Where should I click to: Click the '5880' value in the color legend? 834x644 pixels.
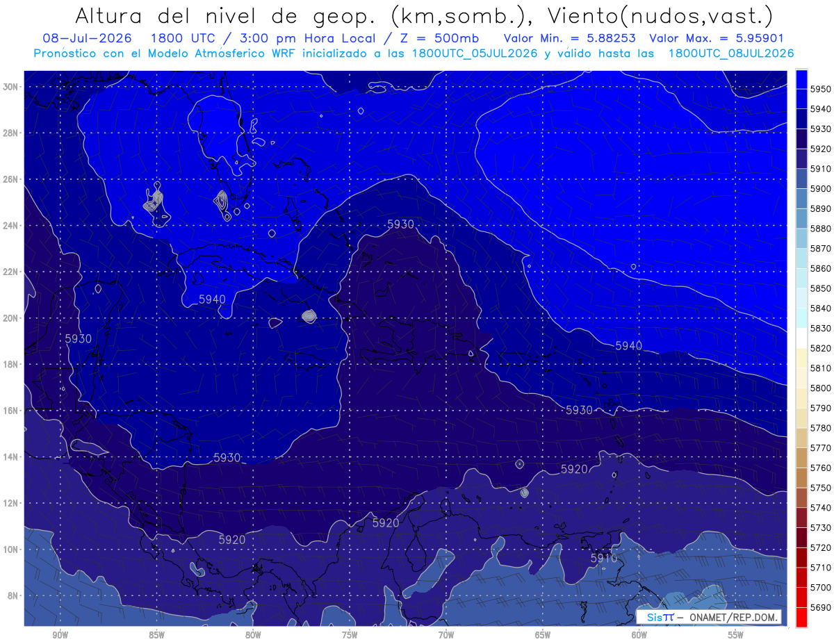(820, 229)
